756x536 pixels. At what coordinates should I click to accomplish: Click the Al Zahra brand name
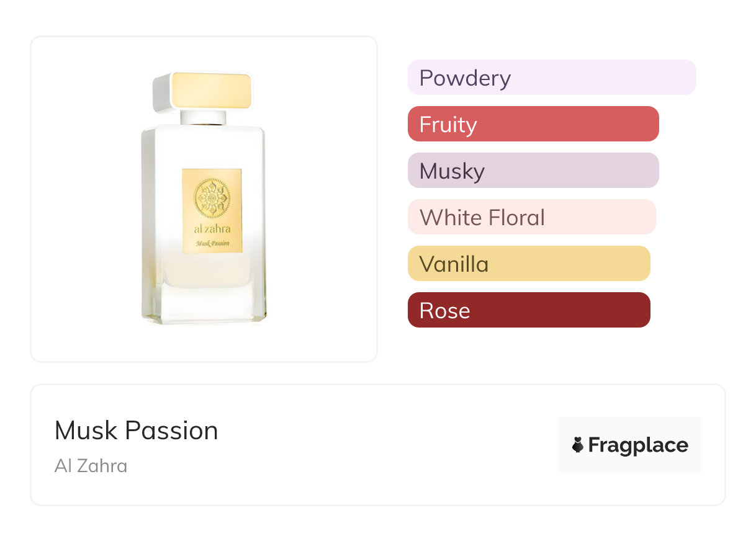click(x=91, y=466)
